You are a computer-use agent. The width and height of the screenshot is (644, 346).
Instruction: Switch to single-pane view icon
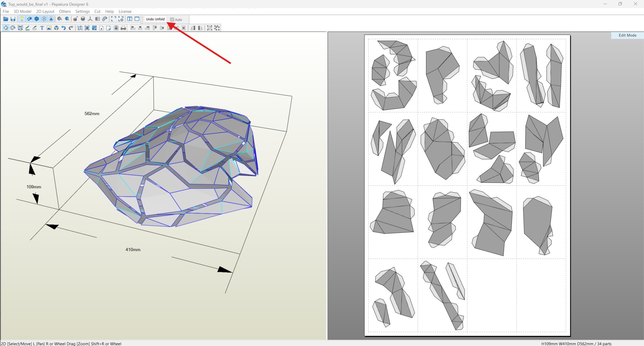(137, 19)
